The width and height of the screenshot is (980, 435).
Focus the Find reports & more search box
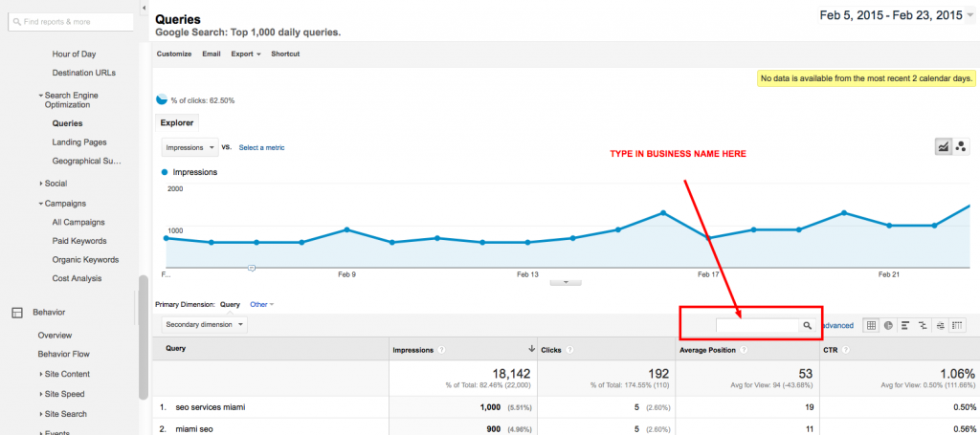(71, 22)
